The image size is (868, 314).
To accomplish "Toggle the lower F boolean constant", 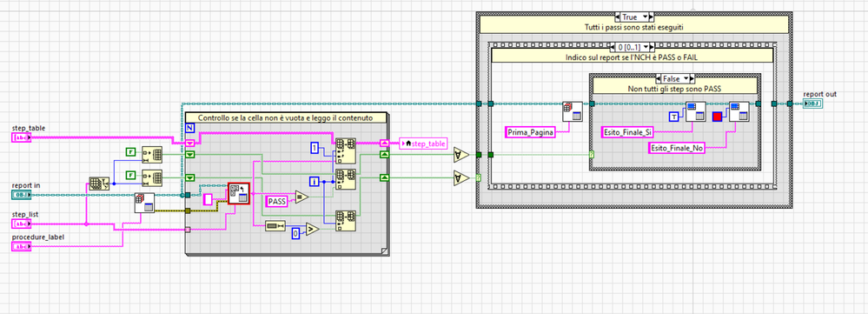I will click(x=130, y=176).
